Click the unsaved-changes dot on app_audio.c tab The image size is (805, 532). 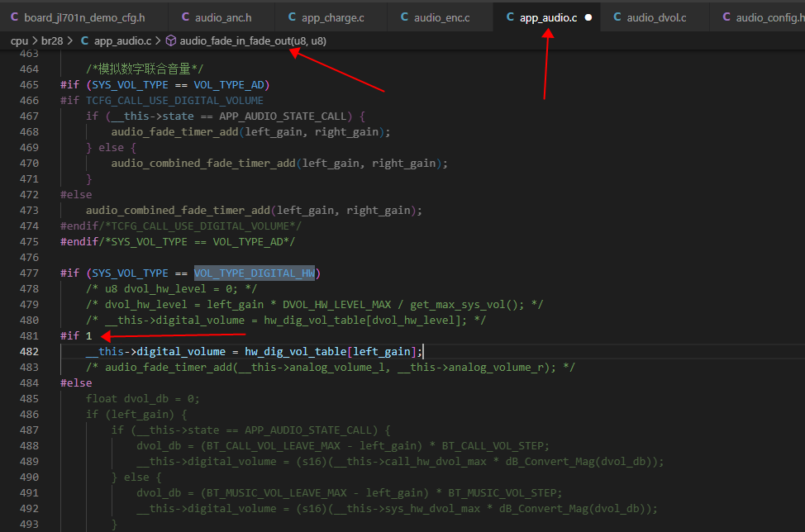[x=588, y=17]
